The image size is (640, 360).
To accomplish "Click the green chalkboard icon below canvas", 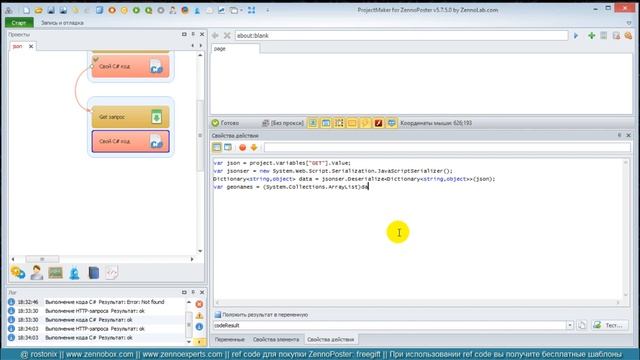I will click(x=55, y=272).
